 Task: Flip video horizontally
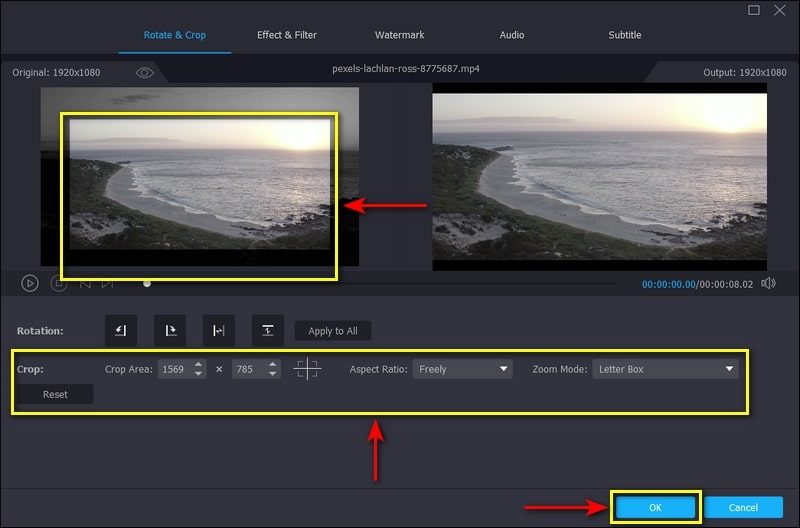pyautogui.click(x=218, y=331)
